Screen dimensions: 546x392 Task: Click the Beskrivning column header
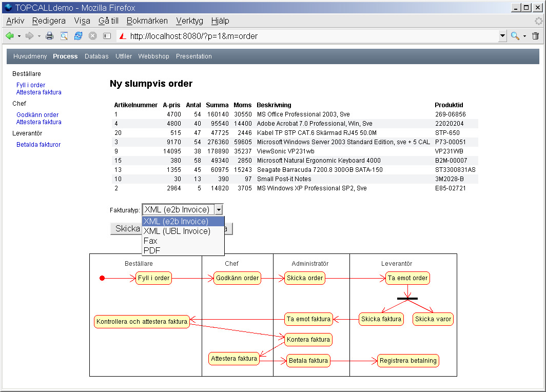tap(274, 105)
